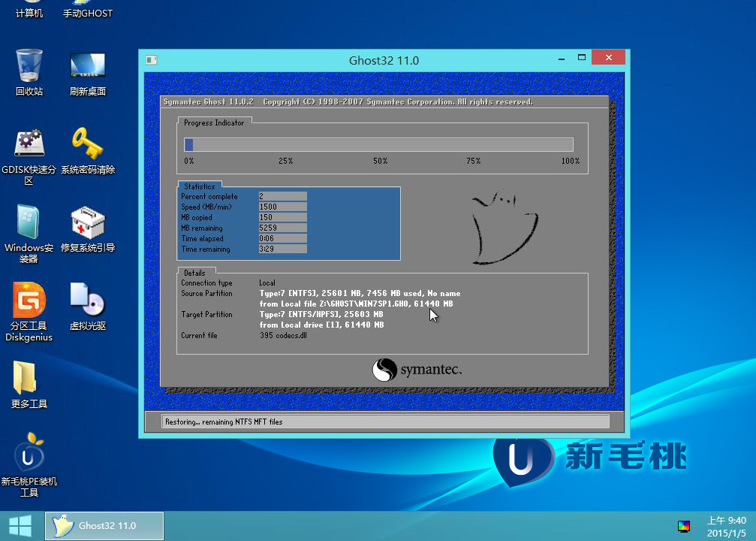The image size is (756, 541).
Task: Click the MB copied value 150
Action: pos(282,217)
